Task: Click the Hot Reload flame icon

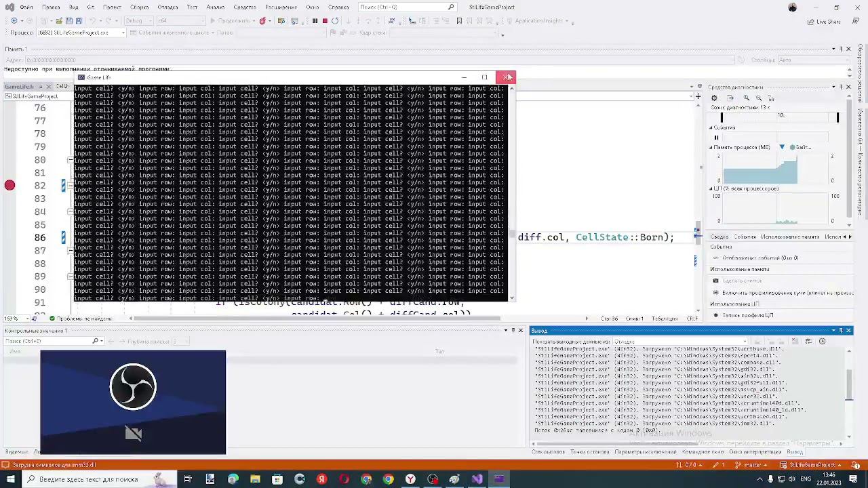Action: [262, 21]
